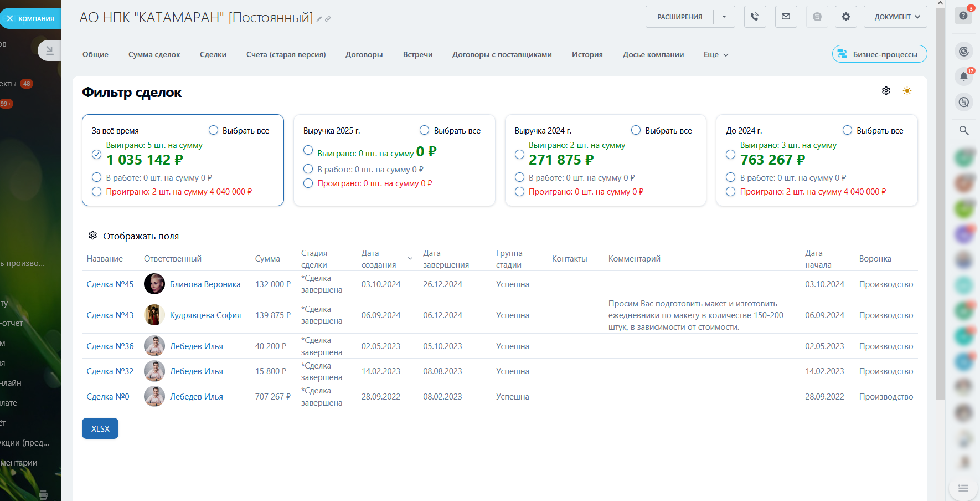
Task: Expand the Еще tab menu
Action: 716,55
